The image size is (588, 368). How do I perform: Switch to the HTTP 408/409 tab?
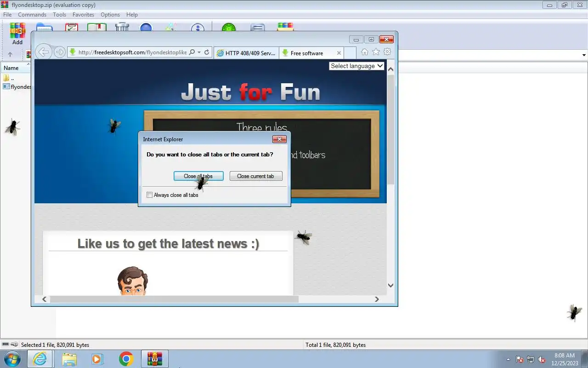coord(246,53)
